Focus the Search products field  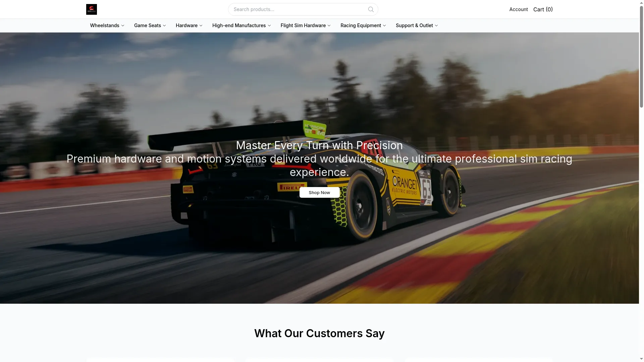click(303, 9)
